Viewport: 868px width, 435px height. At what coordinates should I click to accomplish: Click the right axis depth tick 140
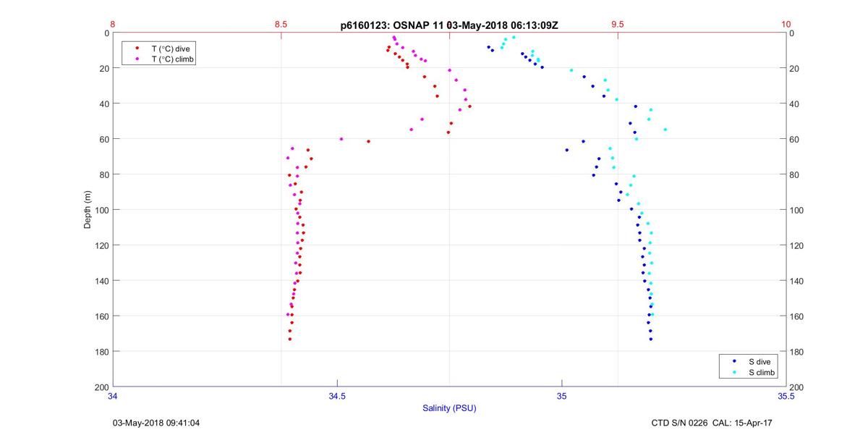pyautogui.click(x=796, y=282)
